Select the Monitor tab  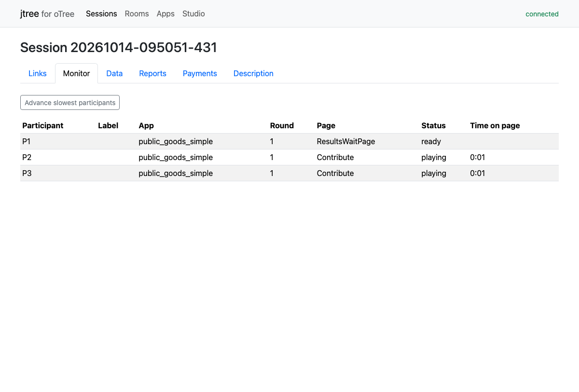pyautogui.click(x=76, y=73)
